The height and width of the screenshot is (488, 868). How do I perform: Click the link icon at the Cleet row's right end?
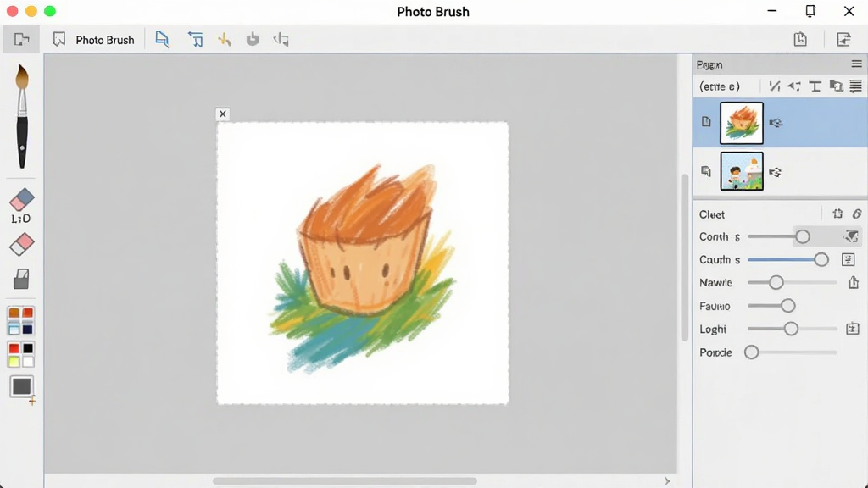click(x=857, y=214)
